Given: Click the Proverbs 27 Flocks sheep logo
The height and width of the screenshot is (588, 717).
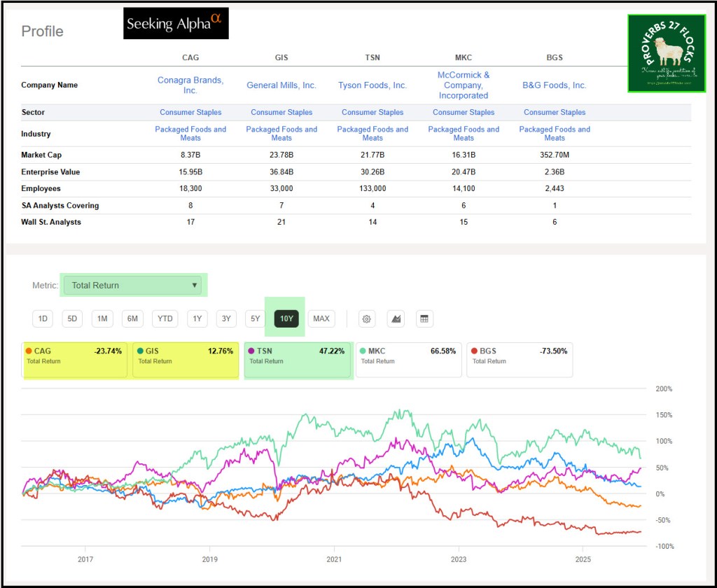Looking at the screenshot, I should pyautogui.click(x=666, y=53).
